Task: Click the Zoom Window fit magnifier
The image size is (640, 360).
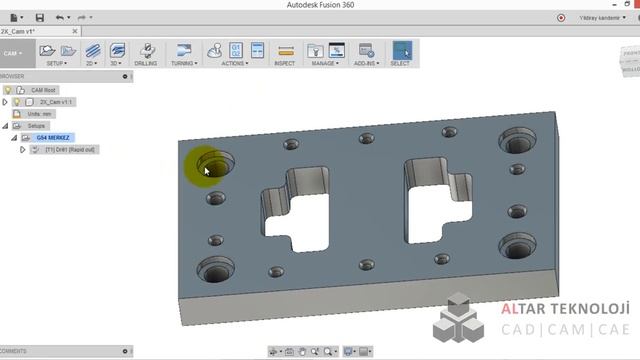Action: pyautogui.click(x=328, y=351)
